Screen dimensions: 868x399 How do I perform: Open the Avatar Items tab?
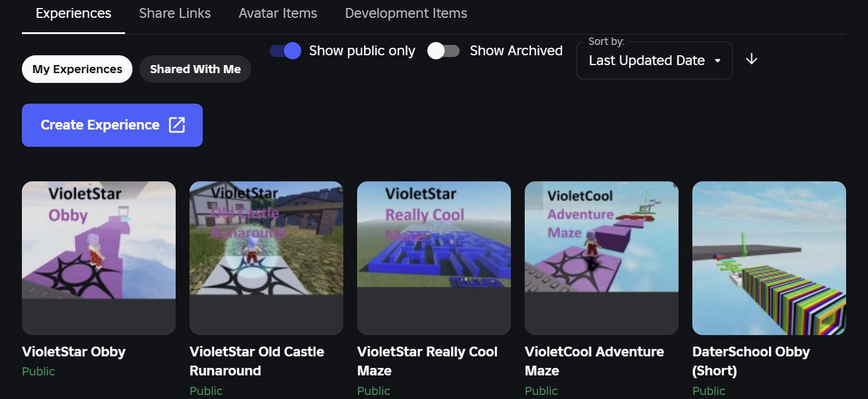pyautogui.click(x=278, y=13)
